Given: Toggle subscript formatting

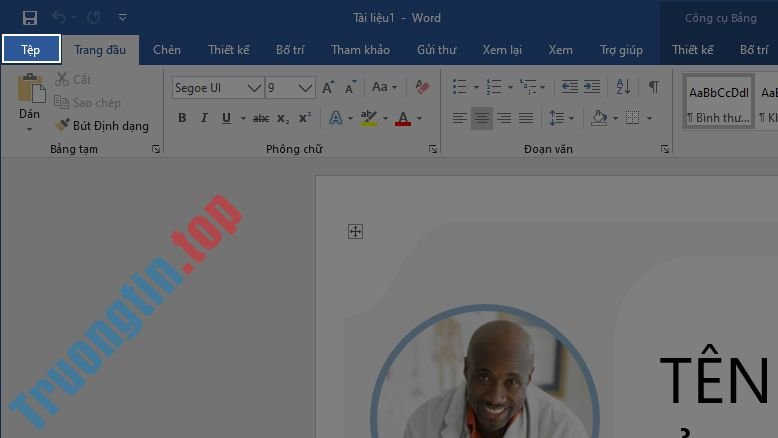Looking at the screenshot, I should tap(283, 118).
